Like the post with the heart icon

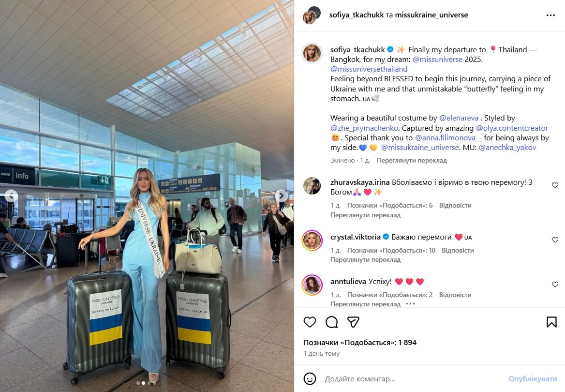point(310,322)
